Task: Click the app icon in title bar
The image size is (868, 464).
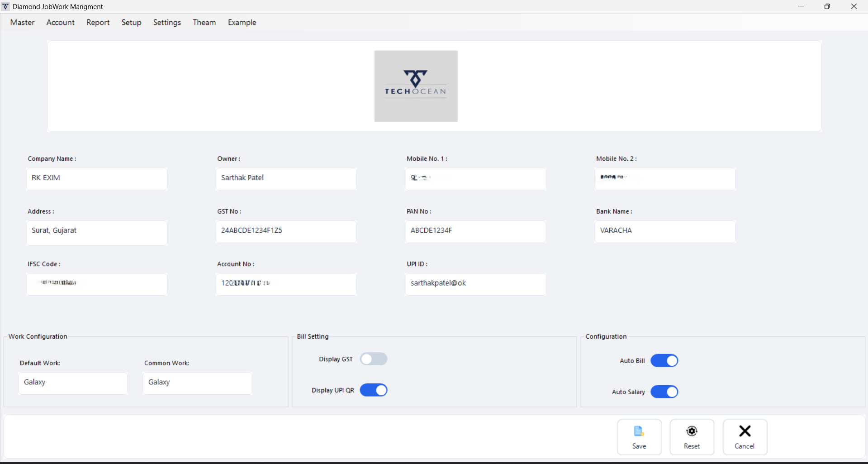Action: click(6, 6)
